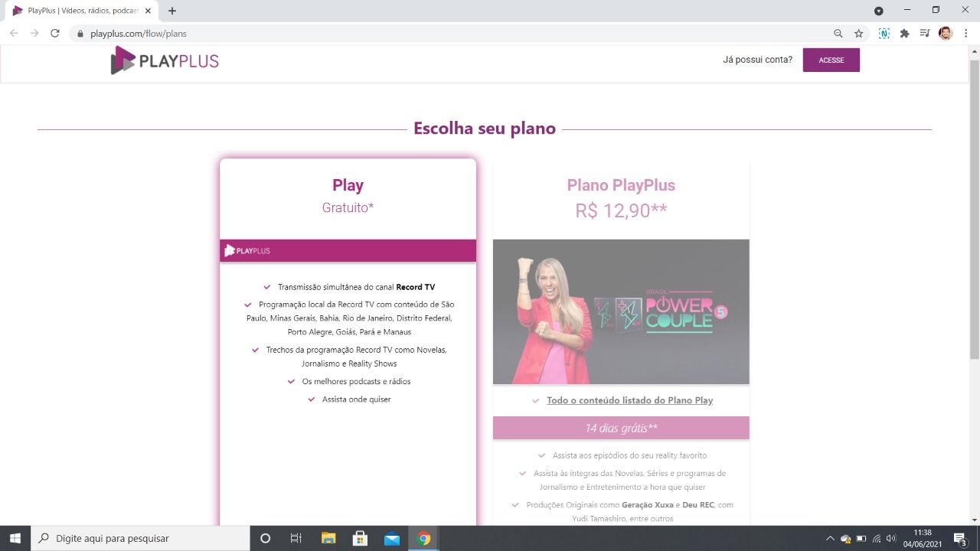Open the Chrome profile avatar
The width and height of the screenshot is (980, 551).
coord(946,34)
